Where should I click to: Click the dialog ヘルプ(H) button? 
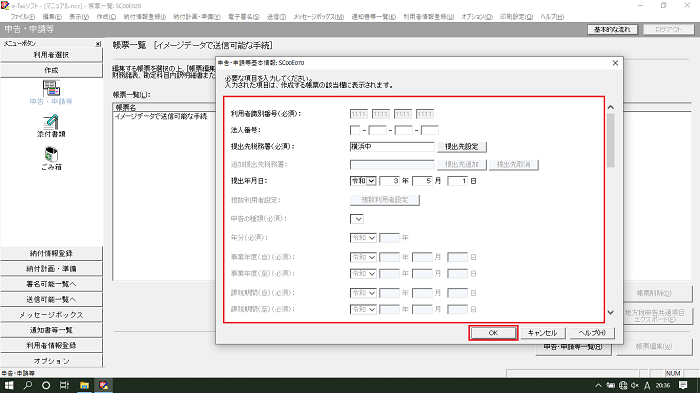[x=592, y=333]
